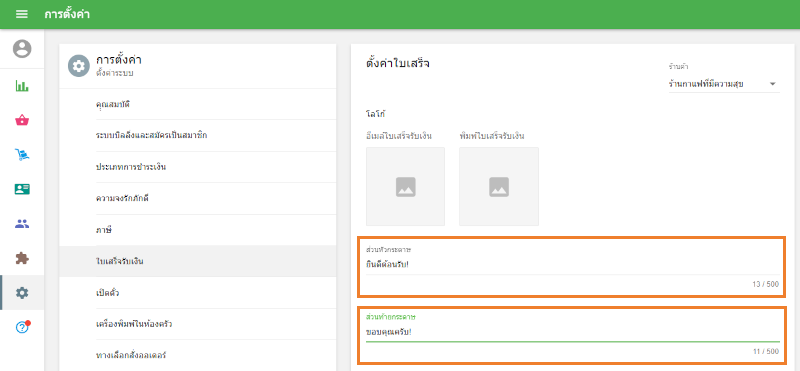
Task: Open the shopping basket items icon
Action: (22, 120)
